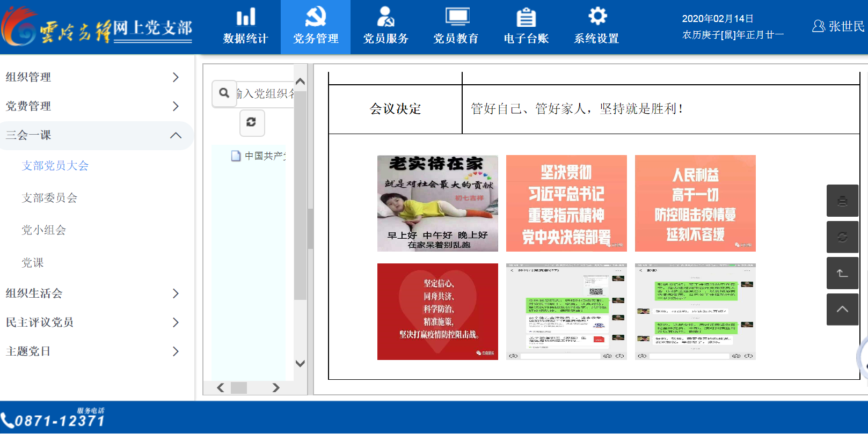Open 党员服务 member services section
The height and width of the screenshot is (434, 868).
(x=385, y=27)
